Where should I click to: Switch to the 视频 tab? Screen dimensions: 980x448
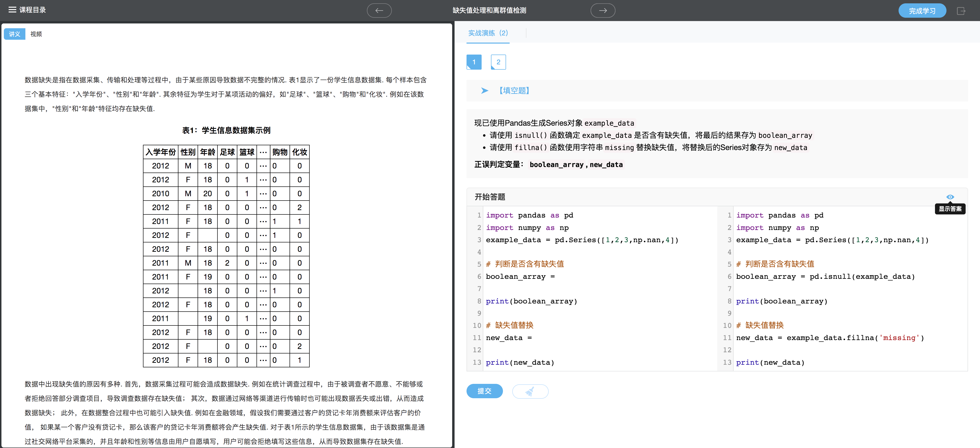tap(36, 34)
